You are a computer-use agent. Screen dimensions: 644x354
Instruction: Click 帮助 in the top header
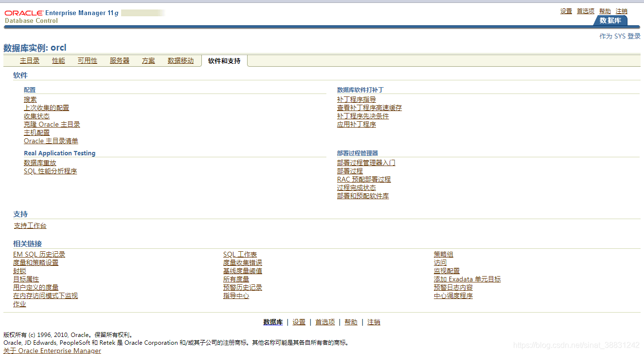click(x=605, y=11)
